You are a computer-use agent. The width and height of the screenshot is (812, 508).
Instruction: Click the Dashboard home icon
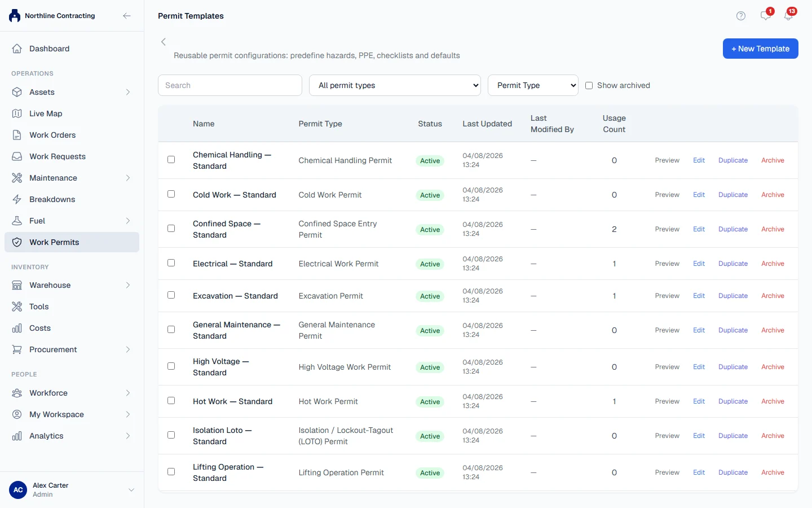(17, 49)
